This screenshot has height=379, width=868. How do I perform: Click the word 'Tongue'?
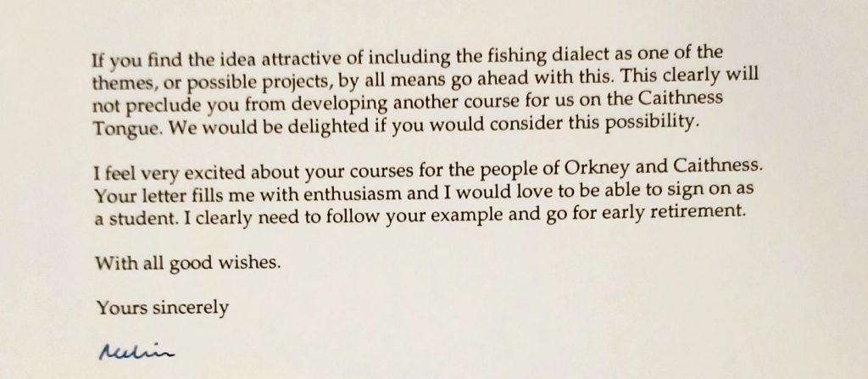point(121,125)
